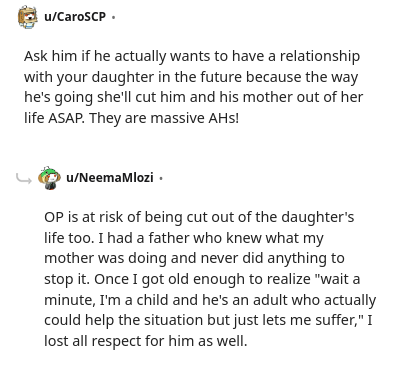Screen dimensions: 400x376
Task: Visit the u/CaroSCP username link
Action: click(x=75, y=17)
